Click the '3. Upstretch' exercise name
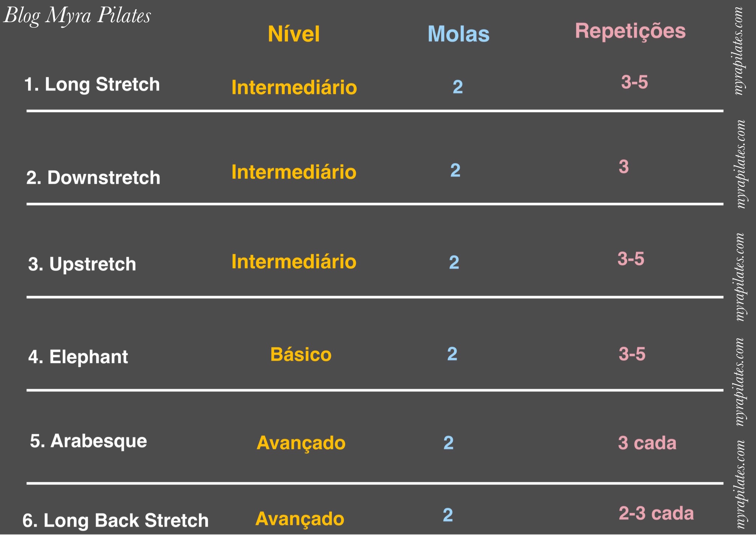The height and width of the screenshot is (535, 756). click(x=82, y=264)
